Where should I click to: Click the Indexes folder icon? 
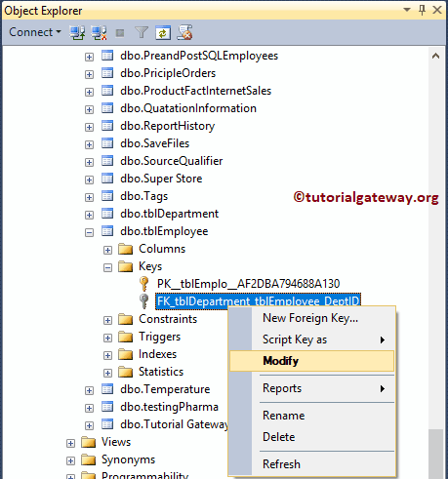click(x=126, y=354)
